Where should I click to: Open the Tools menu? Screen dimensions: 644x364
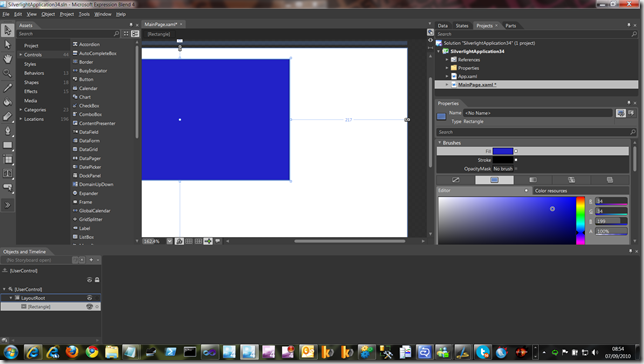tap(84, 14)
